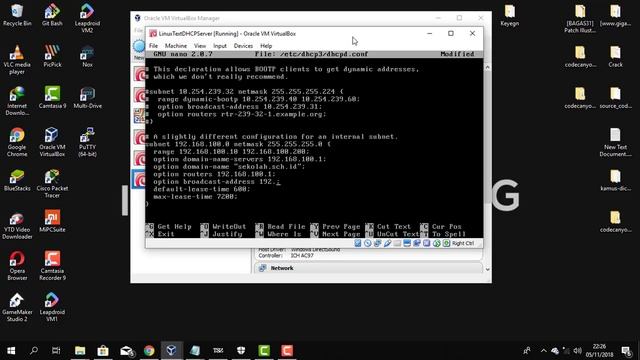Screen dimensions: 640x360
Task: Click the VM window scrollbar up arrow
Action: pyautogui.click(x=487, y=67)
